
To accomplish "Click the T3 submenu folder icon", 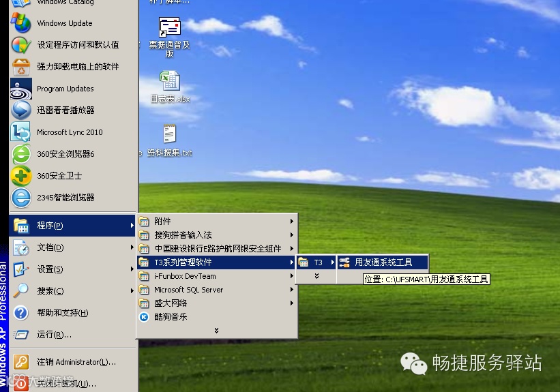I will 304,262.
